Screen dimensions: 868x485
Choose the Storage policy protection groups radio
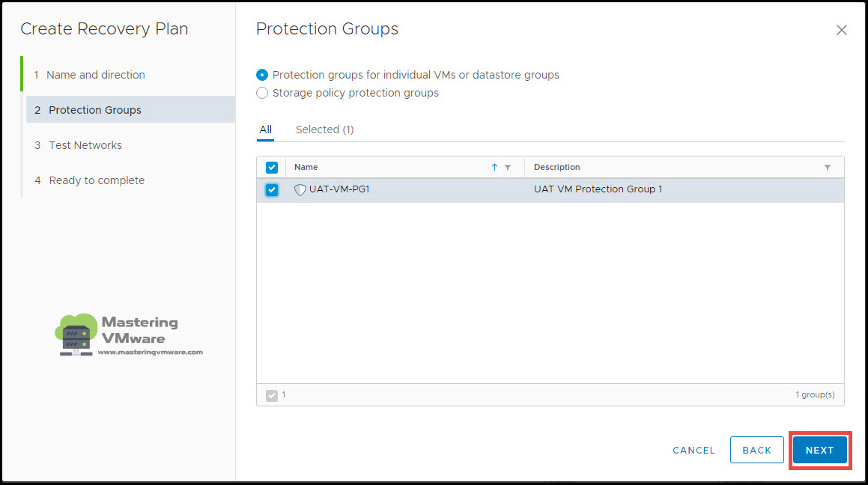pos(262,93)
